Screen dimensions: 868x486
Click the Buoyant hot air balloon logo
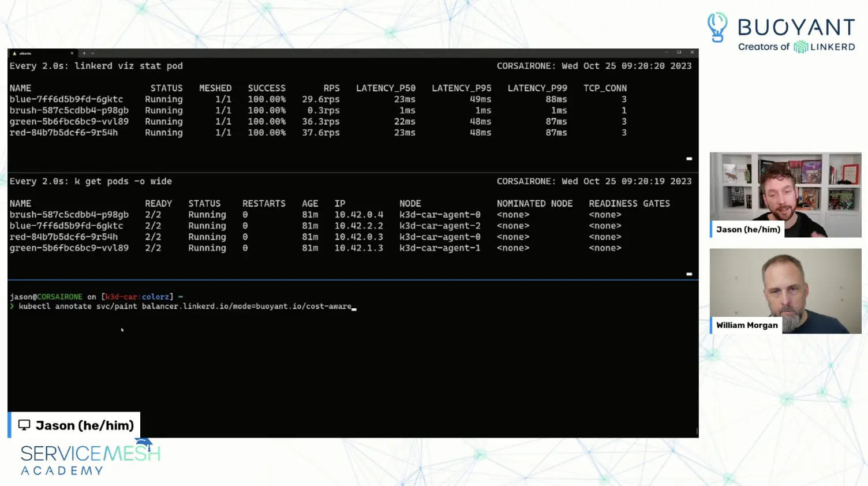click(717, 27)
